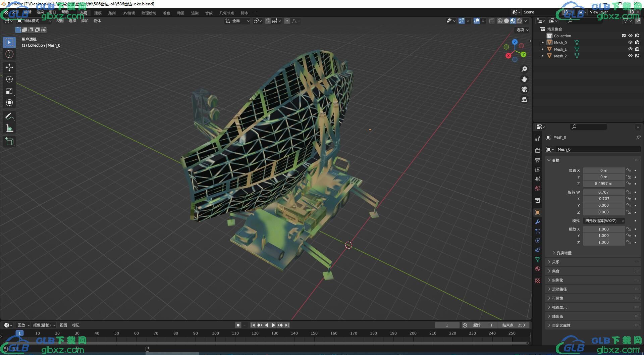Viewport: 644px width, 355px height.
Task: Open the 选项 options dropdown
Action: 522,30
